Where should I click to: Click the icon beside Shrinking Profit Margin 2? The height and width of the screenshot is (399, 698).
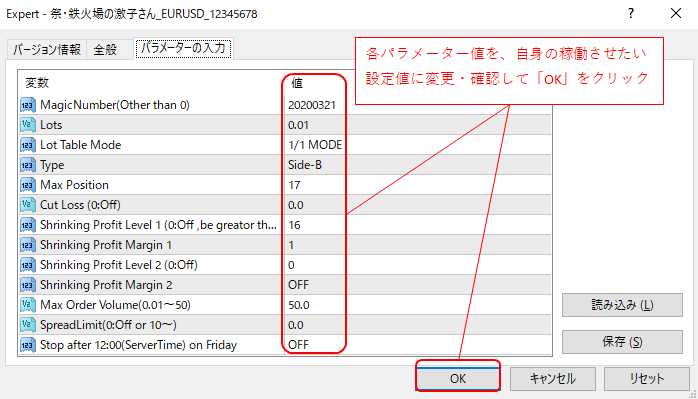tap(28, 285)
